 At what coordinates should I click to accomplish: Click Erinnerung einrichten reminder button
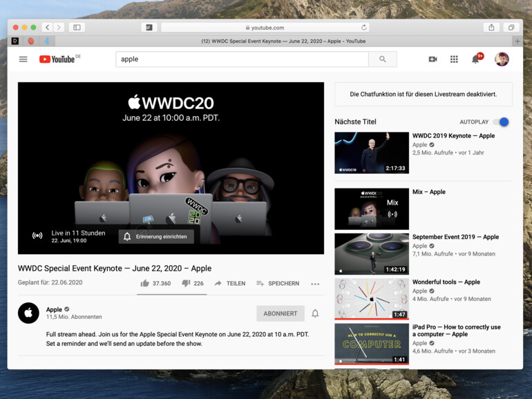pyautogui.click(x=156, y=237)
